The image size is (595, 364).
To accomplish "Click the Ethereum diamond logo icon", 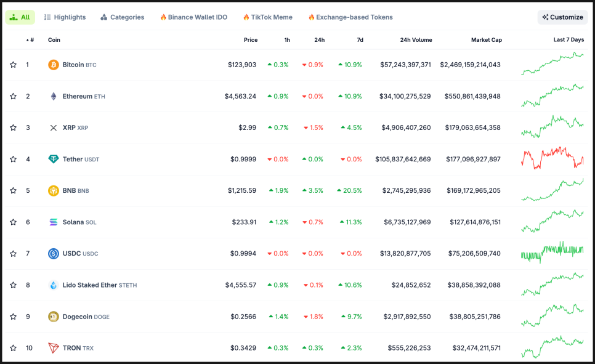I will (x=54, y=96).
